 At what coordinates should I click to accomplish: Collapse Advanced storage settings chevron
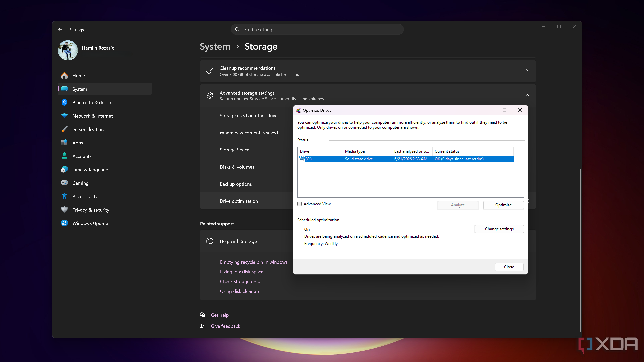527,95
